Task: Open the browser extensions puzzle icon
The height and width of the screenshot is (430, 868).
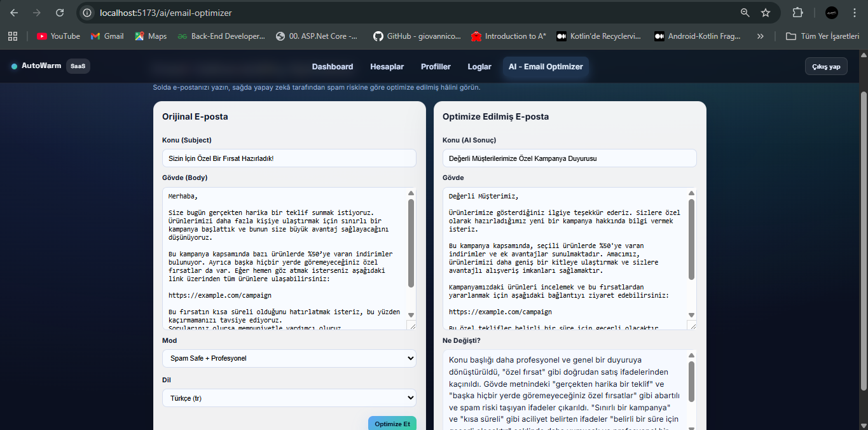Action: [797, 12]
